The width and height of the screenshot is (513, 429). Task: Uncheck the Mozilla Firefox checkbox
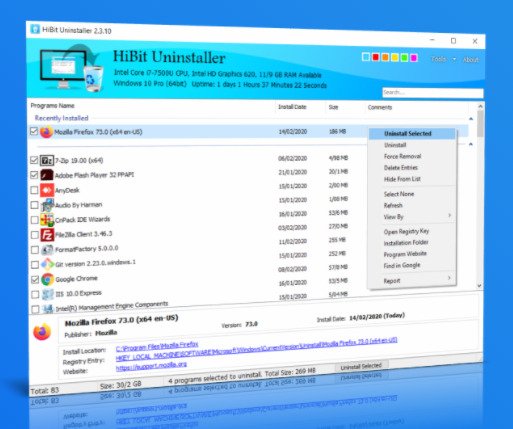(34, 131)
